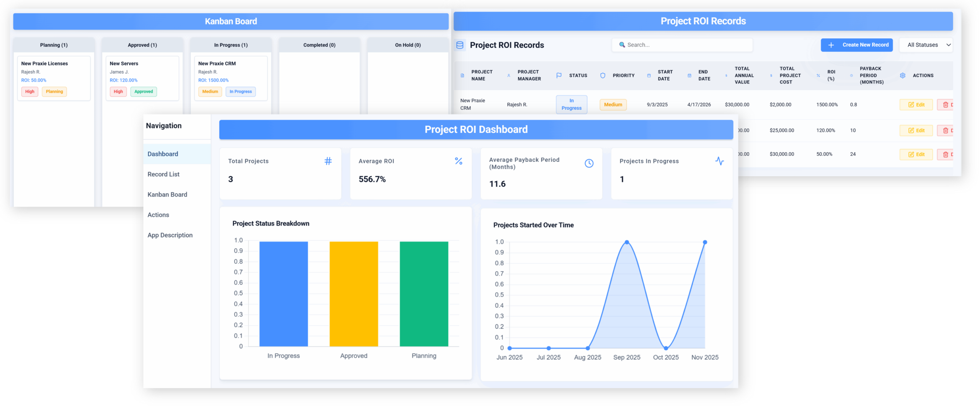Viewport: 980px width, 406px height.
Task: Edit the record with 50.00% ROI
Action: [x=916, y=155]
